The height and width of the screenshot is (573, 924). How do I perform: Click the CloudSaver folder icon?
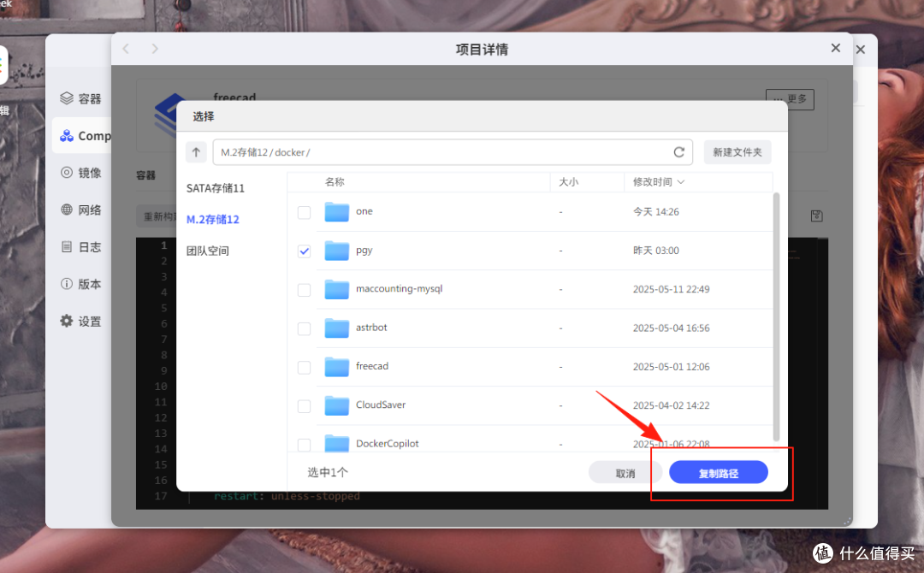pos(336,405)
